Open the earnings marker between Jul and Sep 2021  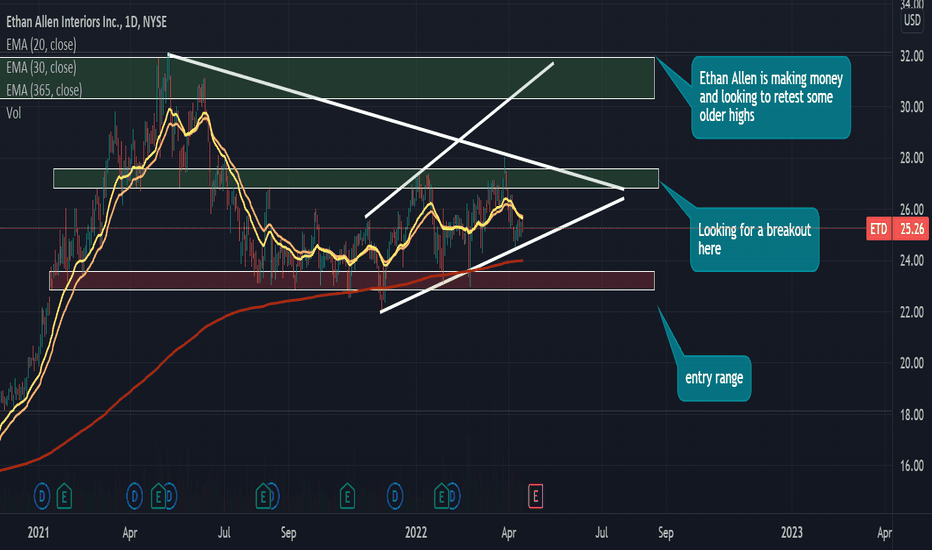tap(263, 496)
